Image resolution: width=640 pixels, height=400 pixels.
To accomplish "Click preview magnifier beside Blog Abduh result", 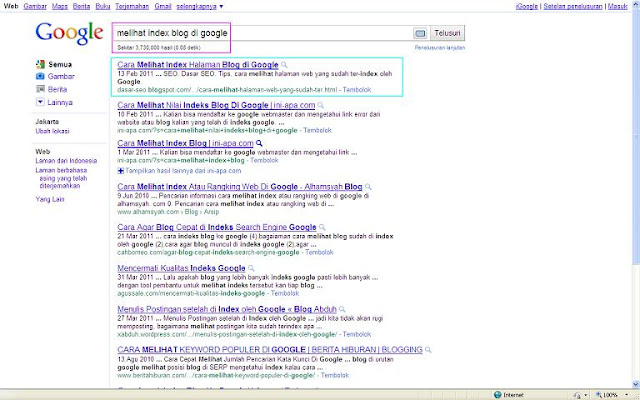I will [x=342, y=309].
